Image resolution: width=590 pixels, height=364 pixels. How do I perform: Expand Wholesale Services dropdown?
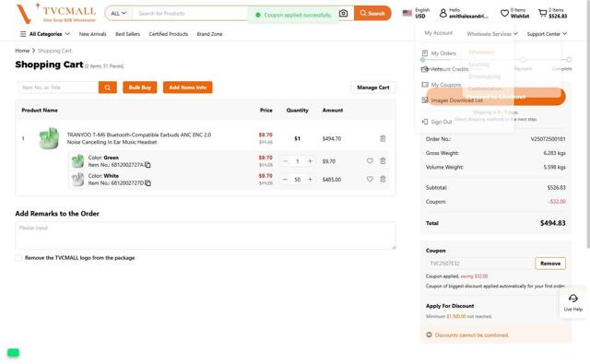pos(492,34)
